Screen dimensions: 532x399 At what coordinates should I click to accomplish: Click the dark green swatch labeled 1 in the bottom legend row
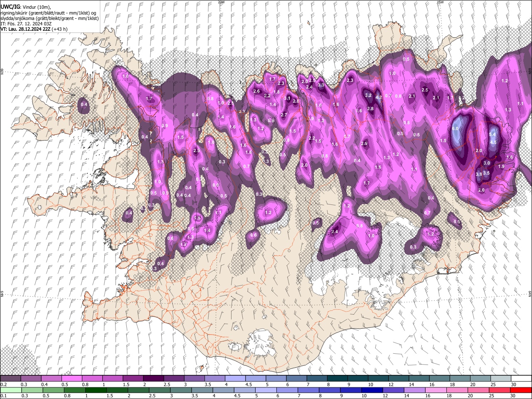(x=96, y=390)
